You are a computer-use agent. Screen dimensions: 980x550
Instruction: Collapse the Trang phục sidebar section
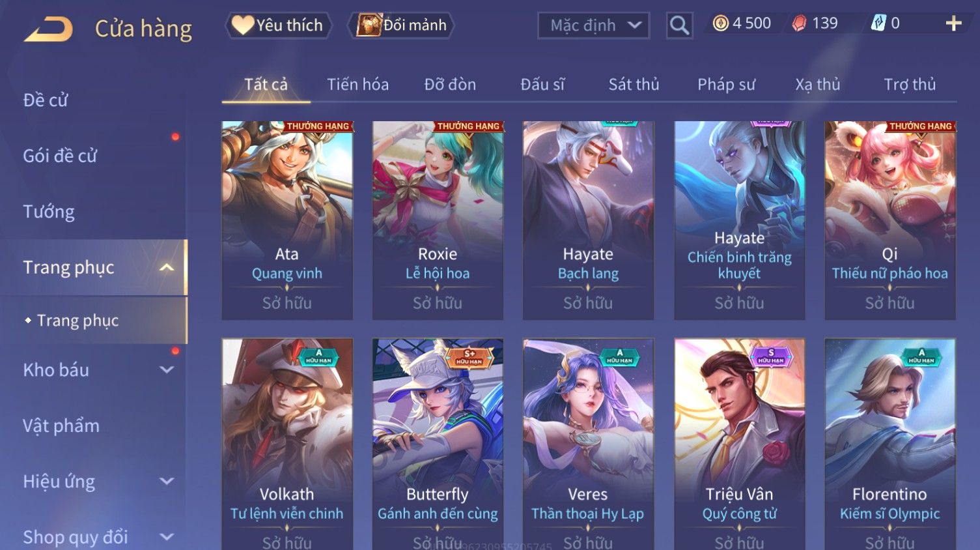(x=167, y=268)
